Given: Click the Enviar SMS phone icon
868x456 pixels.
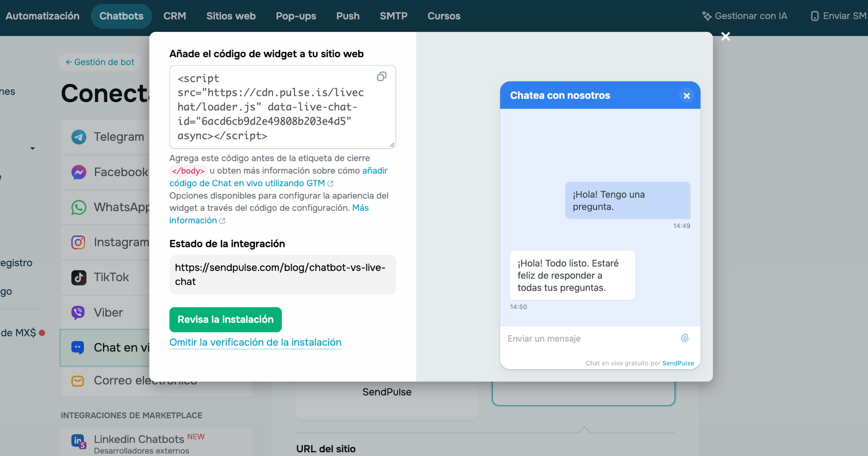Looking at the screenshot, I should click(x=815, y=16).
